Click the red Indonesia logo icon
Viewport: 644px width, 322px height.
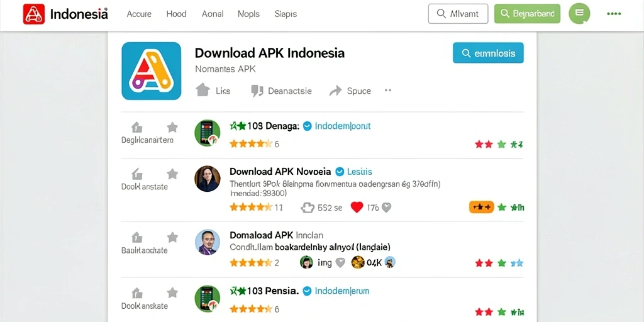coord(34,14)
